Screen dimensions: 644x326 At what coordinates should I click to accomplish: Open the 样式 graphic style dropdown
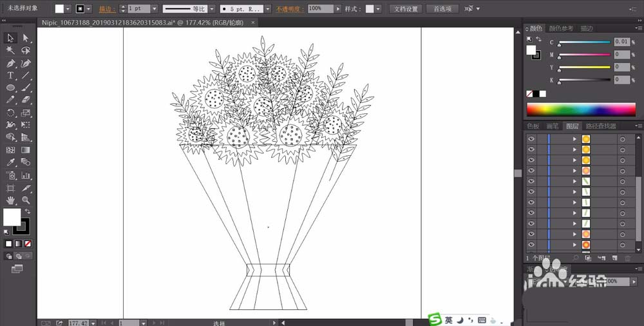(x=378, y=8)
